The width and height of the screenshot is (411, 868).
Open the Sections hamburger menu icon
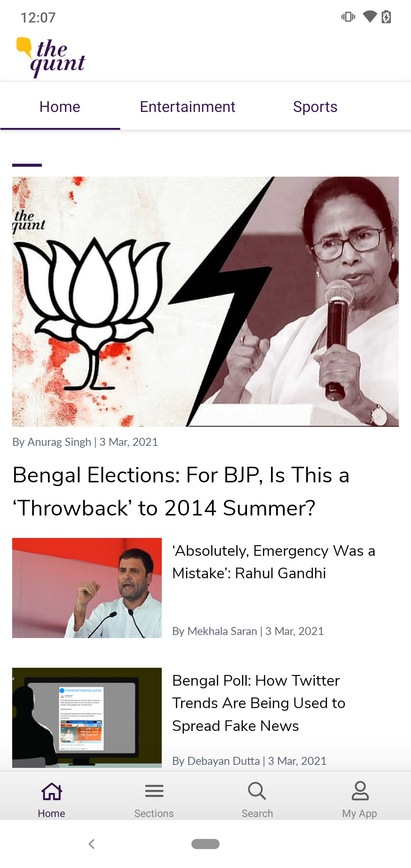154,791
